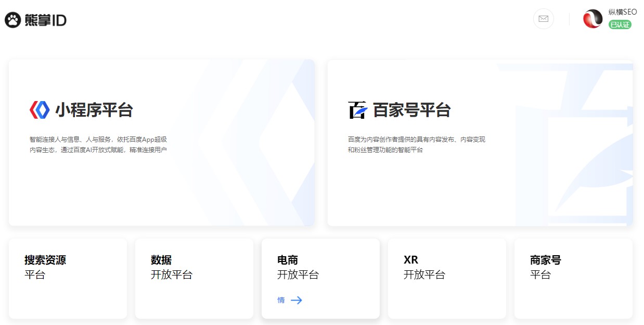644x325 pixels.
Task: Open the XR开放平台 card
Action: 447,279
